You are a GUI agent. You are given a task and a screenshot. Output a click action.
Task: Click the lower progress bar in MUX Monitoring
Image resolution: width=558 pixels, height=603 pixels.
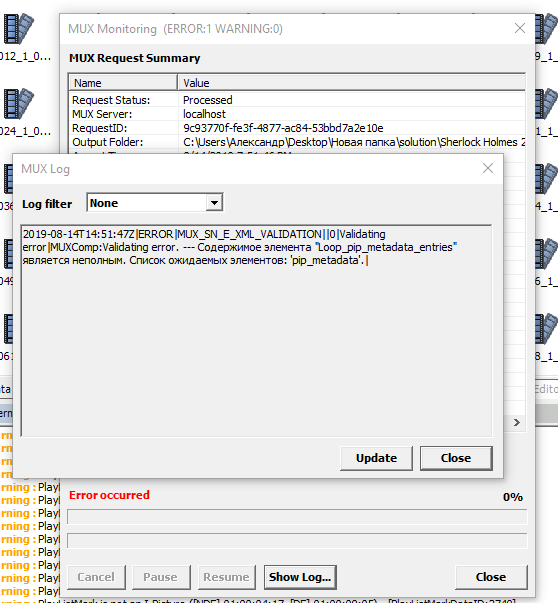297,540
